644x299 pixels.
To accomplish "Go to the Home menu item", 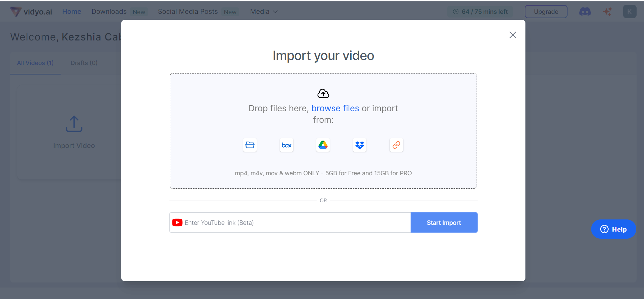I will click(72, 11).
